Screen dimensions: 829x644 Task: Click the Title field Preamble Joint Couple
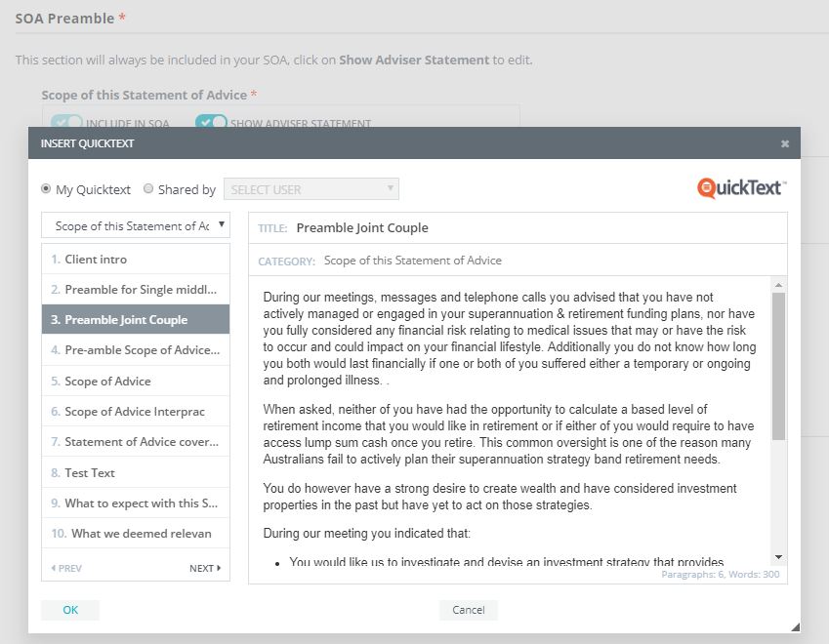pyautogui.click(x=361, y=228)
